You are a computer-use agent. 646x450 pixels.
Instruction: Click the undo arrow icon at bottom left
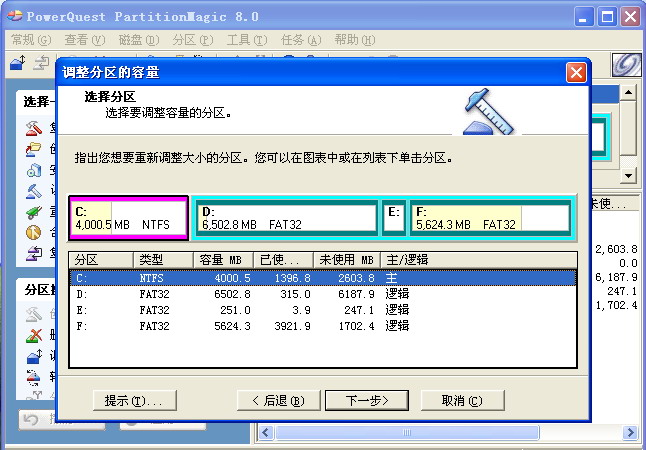(31, 419)
